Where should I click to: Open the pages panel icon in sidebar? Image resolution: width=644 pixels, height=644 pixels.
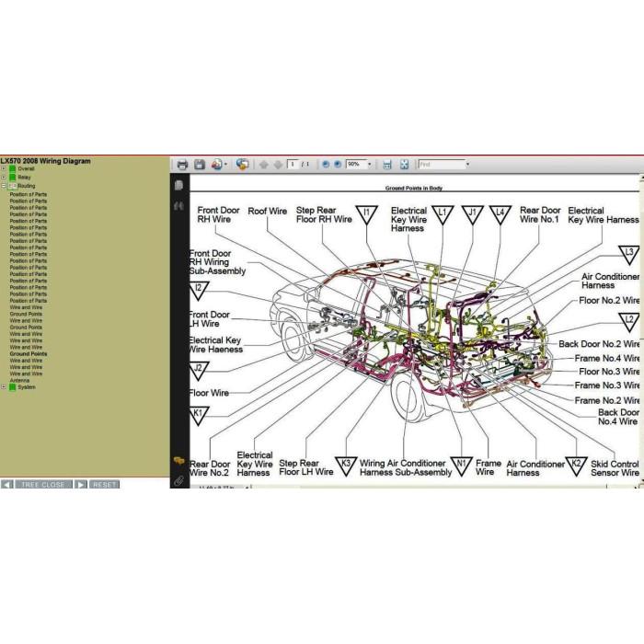click(178, 185)
